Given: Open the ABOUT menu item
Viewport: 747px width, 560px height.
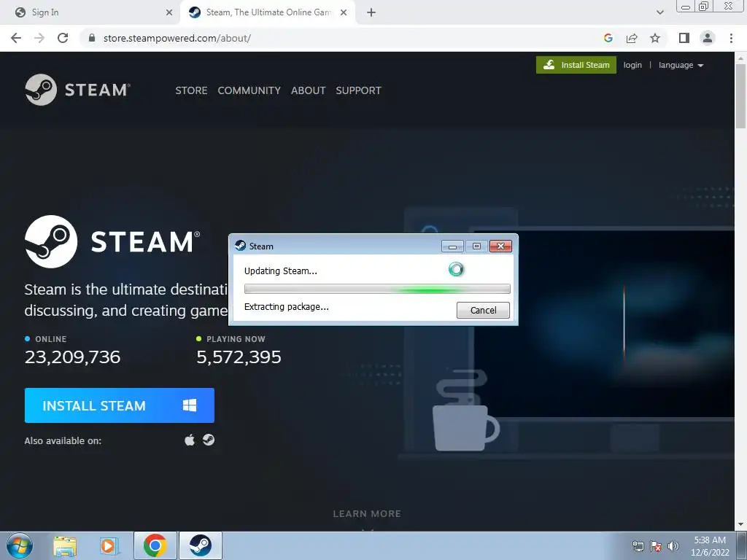Looking at the screenshot, I should tap(309, 90).
